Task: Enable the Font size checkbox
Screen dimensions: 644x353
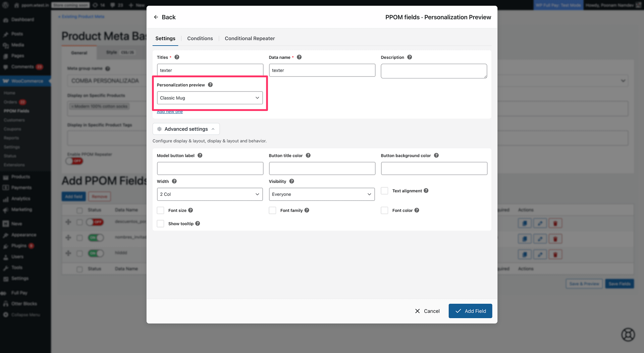Action: tap(161, 211)
